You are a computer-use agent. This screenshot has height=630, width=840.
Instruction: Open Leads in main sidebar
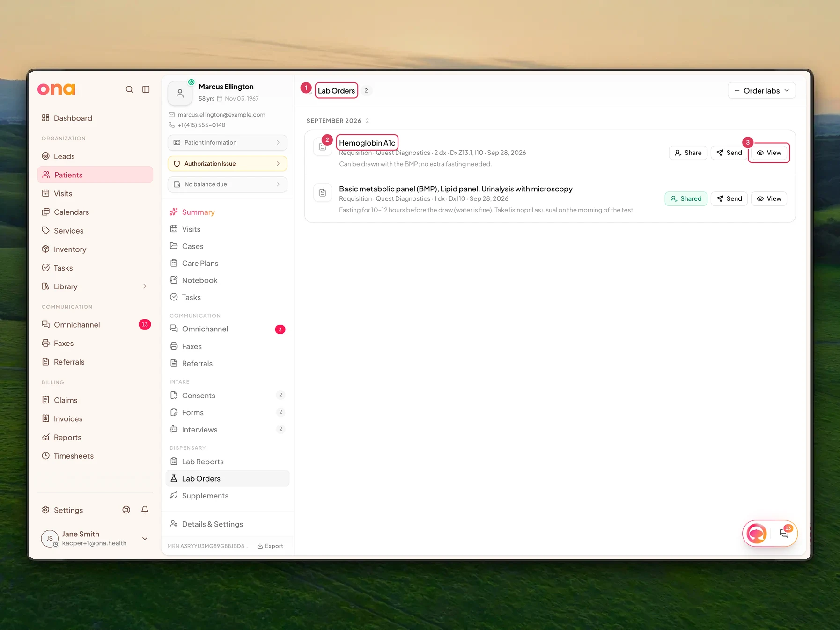95,156
